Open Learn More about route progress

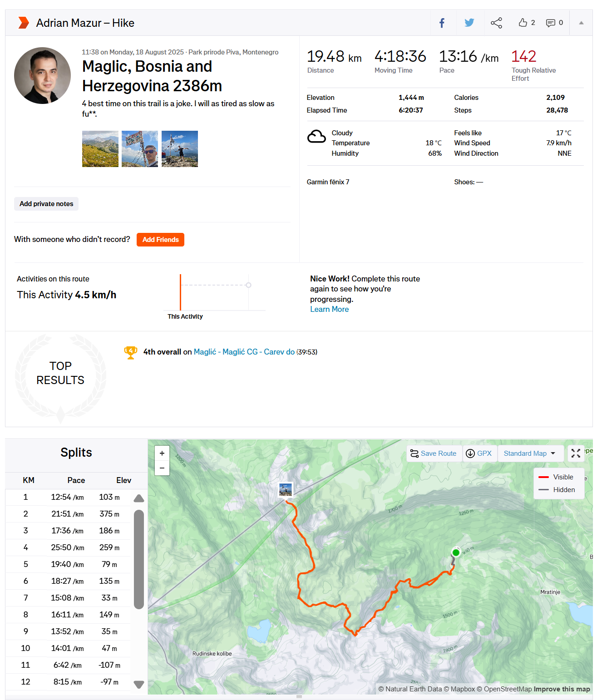tap(329, 309)
